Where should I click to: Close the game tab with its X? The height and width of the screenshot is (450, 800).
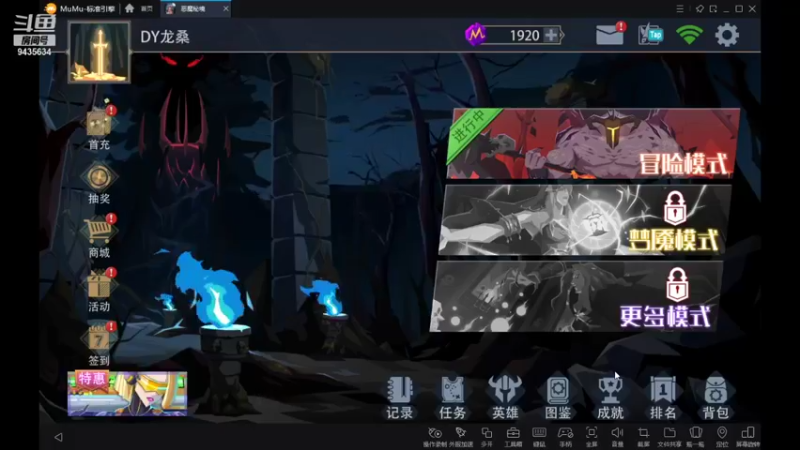tap(226, 9)
